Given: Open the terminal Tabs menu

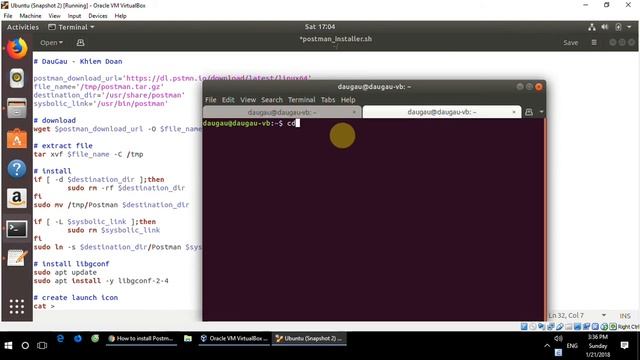Looking at the screenshot, I should click(328, 100).
